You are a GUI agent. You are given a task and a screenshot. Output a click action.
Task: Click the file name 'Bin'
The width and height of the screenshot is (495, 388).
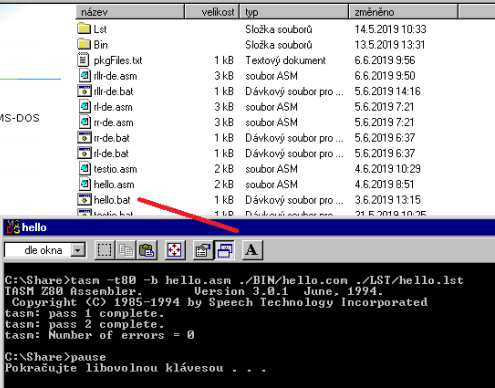point(101,45)
